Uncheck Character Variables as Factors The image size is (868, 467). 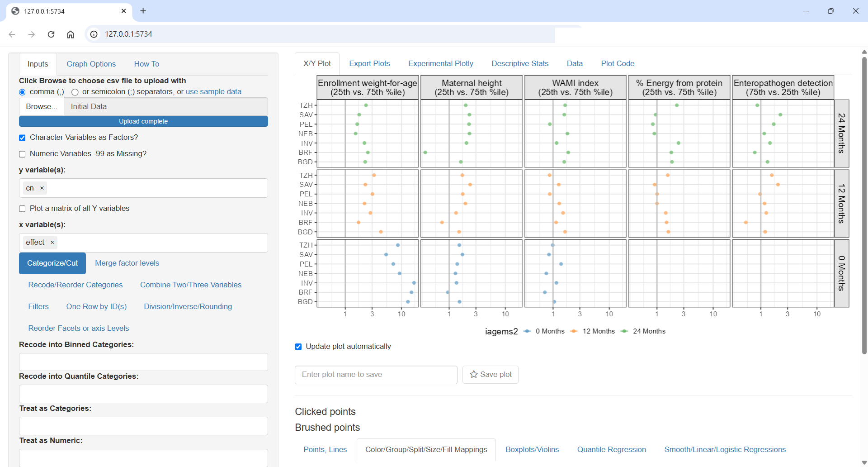[x=22, y=138]
